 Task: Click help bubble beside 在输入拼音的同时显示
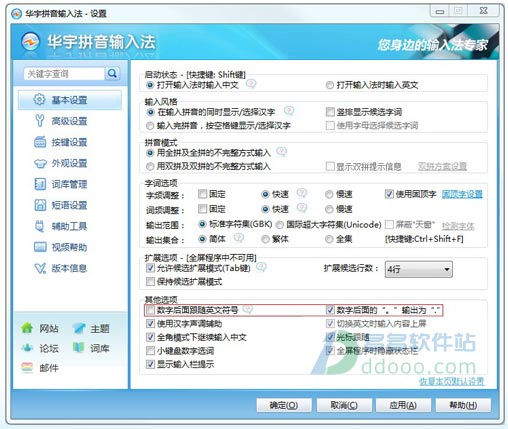(x=289, y=111)
